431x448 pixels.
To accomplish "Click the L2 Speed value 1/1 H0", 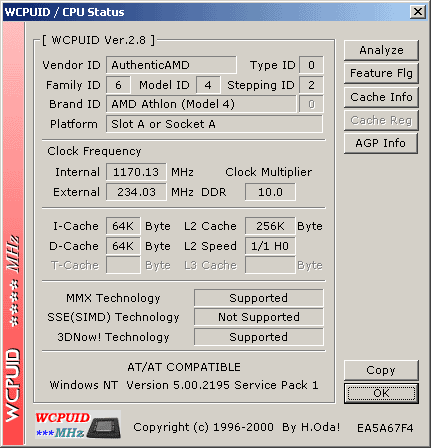I will tap(270, 246).
